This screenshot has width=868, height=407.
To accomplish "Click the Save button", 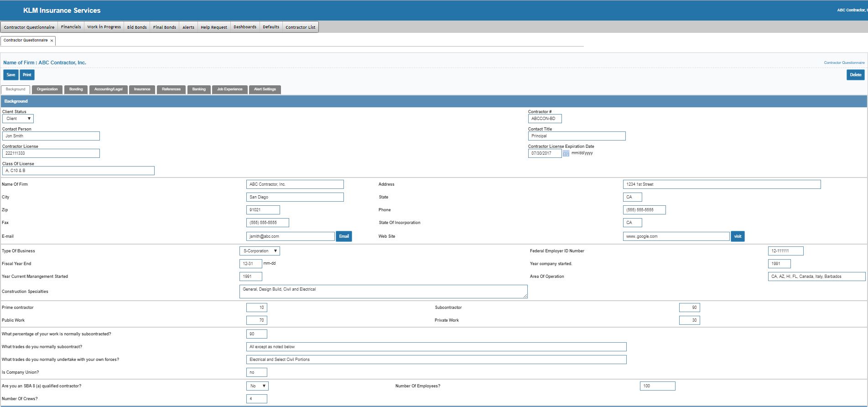I will click(11, 75).
